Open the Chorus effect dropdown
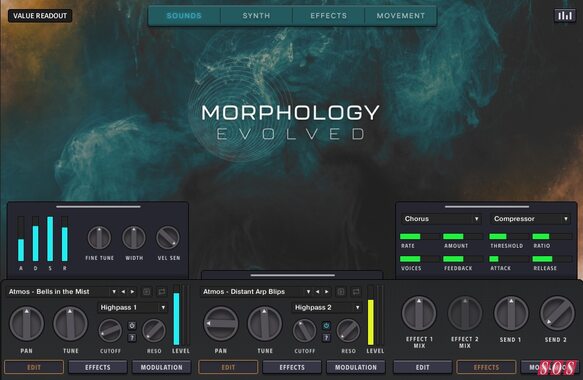Screen dimensions: 583x380 (x=441, y=219)
